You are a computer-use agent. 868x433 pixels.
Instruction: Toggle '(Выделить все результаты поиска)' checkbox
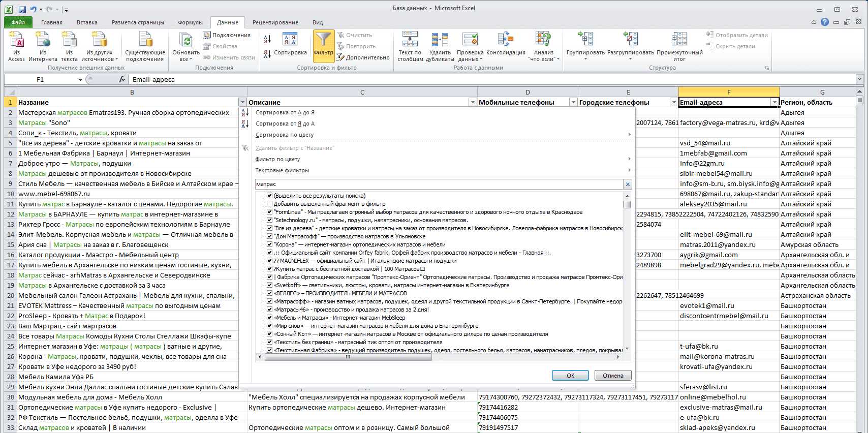pos(270,196)
